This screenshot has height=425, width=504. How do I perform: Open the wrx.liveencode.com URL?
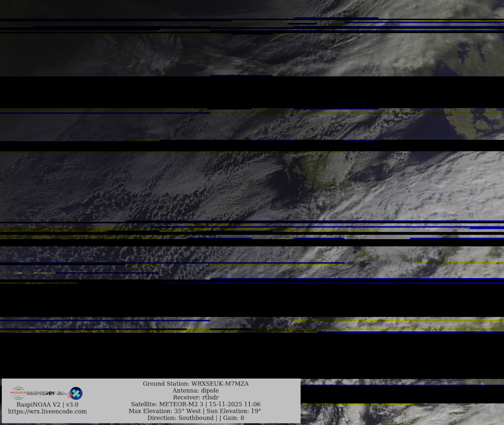(x=48, y=411)
